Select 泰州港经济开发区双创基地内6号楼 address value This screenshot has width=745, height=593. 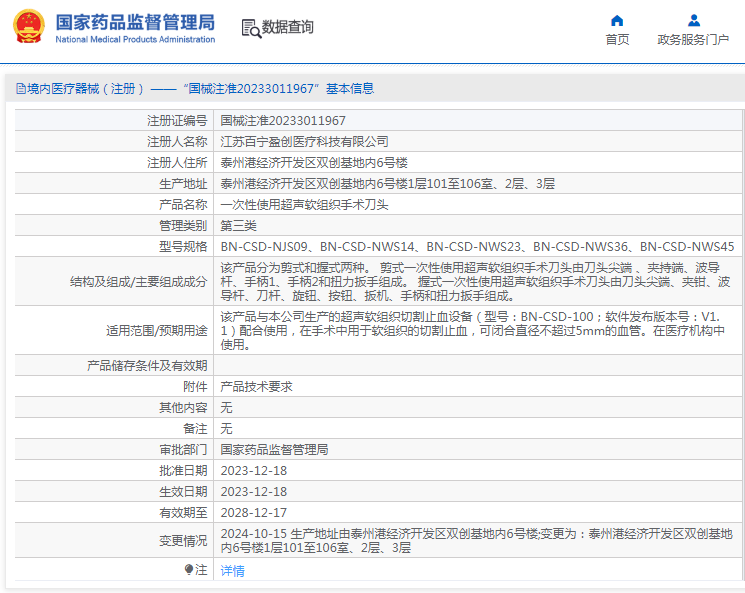click(314, 163)
